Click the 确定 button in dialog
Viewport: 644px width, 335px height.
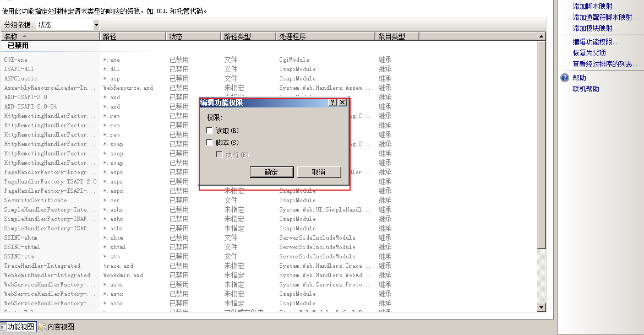point(271,172)
